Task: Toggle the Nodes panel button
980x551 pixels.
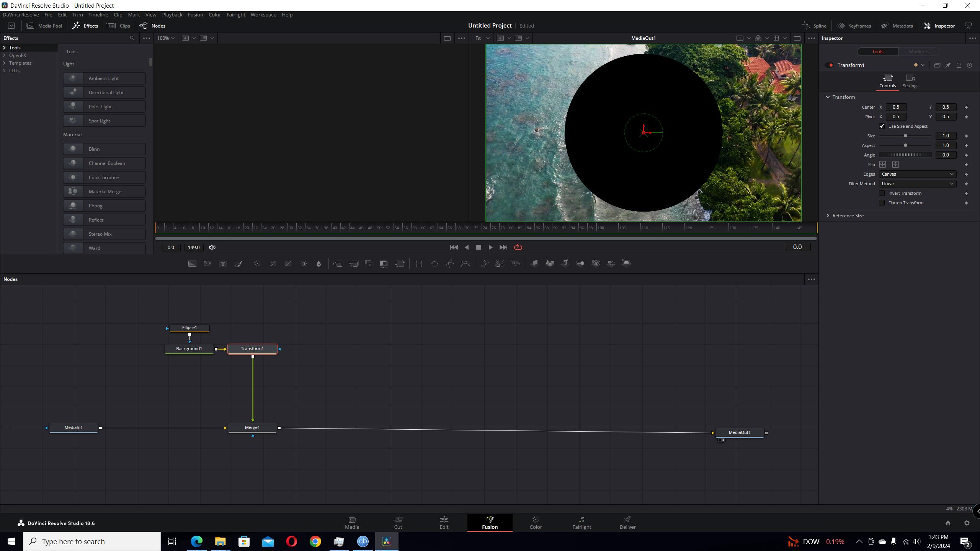Action: 152,26
